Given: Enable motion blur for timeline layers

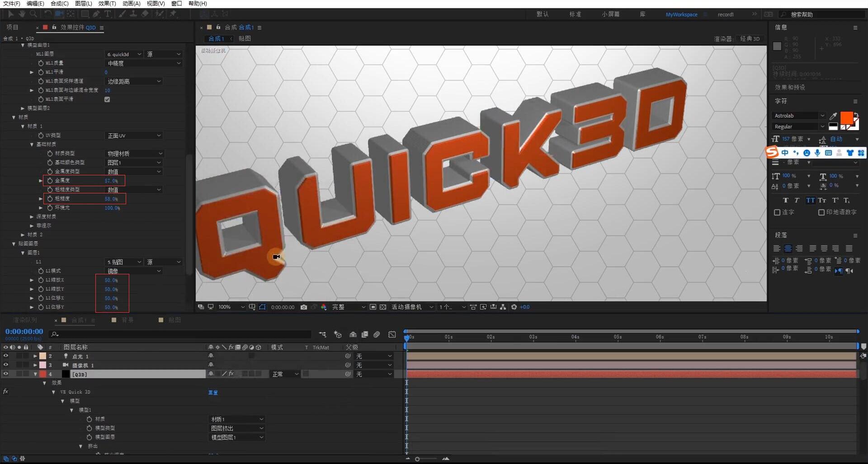Looking at the screenshot, I should click(377, 334).
